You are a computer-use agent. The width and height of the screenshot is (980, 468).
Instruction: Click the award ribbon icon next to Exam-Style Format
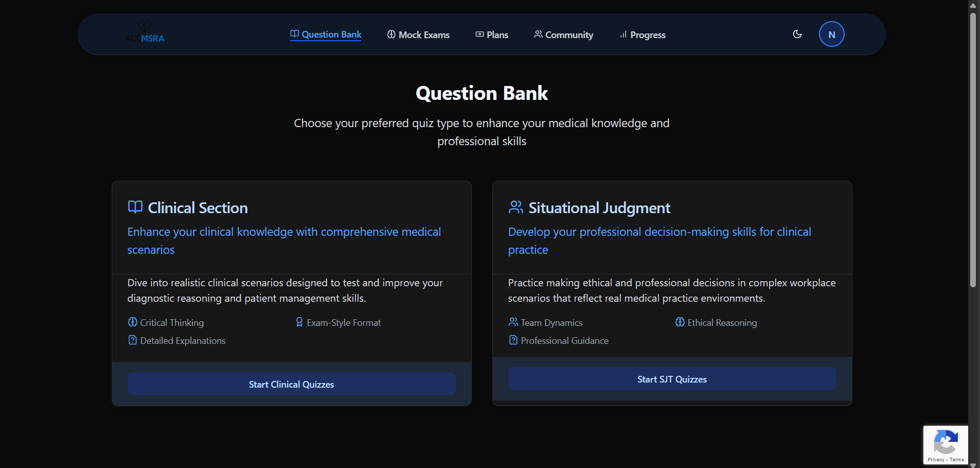coord(299,322)
